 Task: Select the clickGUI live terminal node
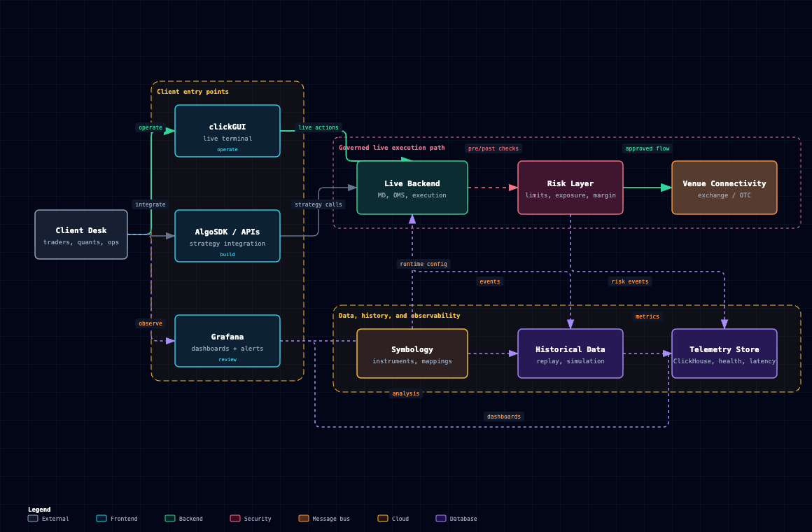pos(227,131)
